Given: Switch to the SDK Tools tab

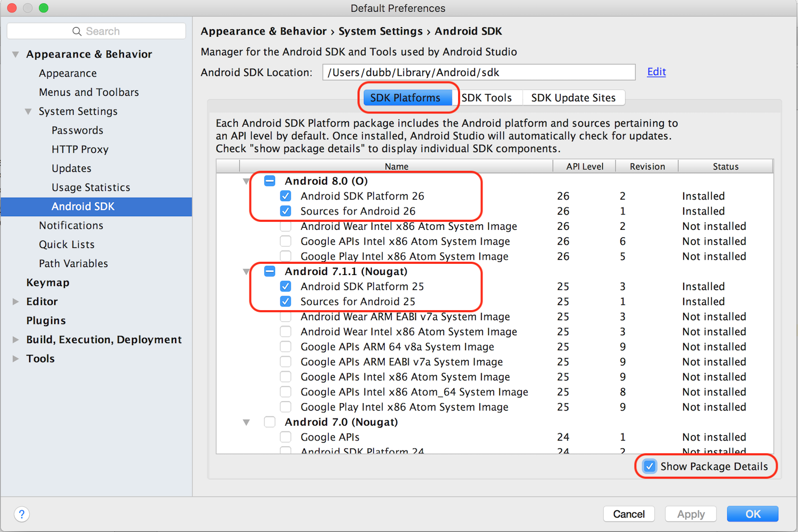Looking at the screenshot, I should (487, 98).
